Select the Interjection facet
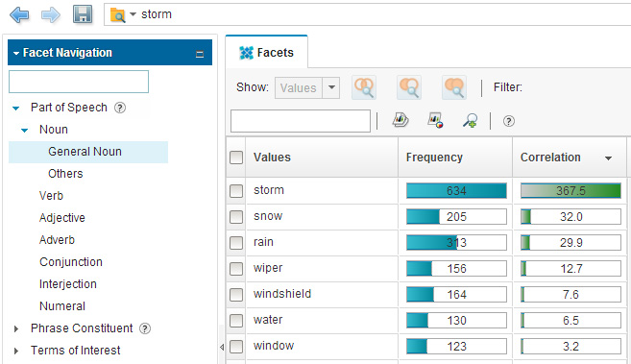Screen dimensions: 631x364 pyautogui.click(x=68, y=284)
